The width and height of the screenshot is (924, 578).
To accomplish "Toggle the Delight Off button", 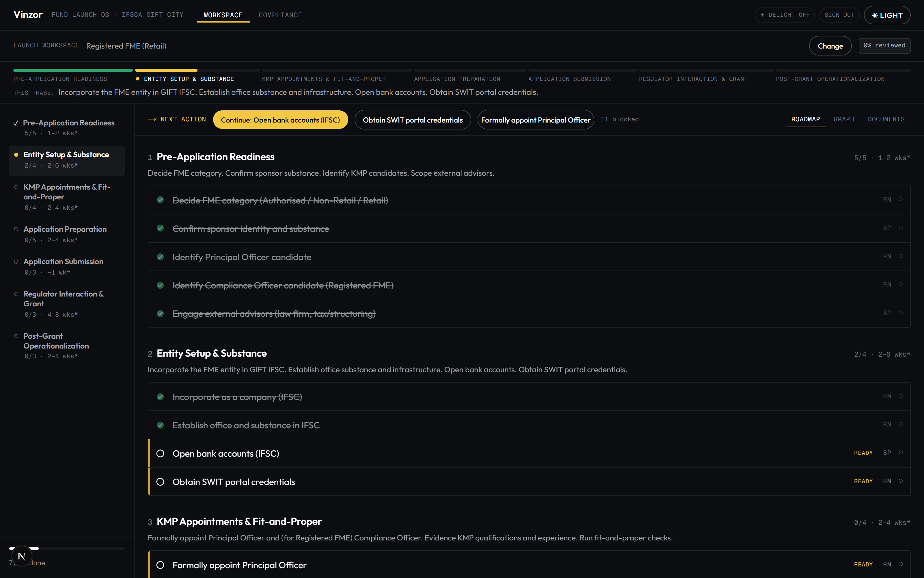I will click(x=785, y=15).
